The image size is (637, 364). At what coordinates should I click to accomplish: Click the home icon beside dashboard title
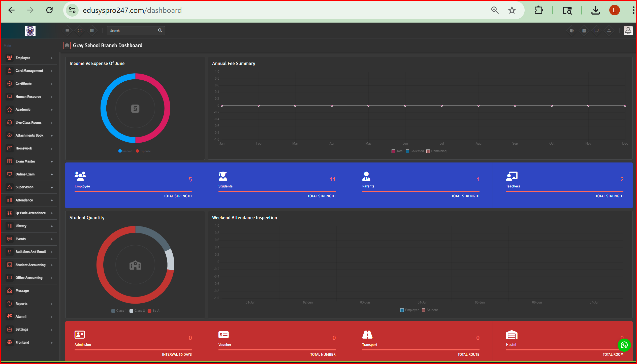[67, 45]
